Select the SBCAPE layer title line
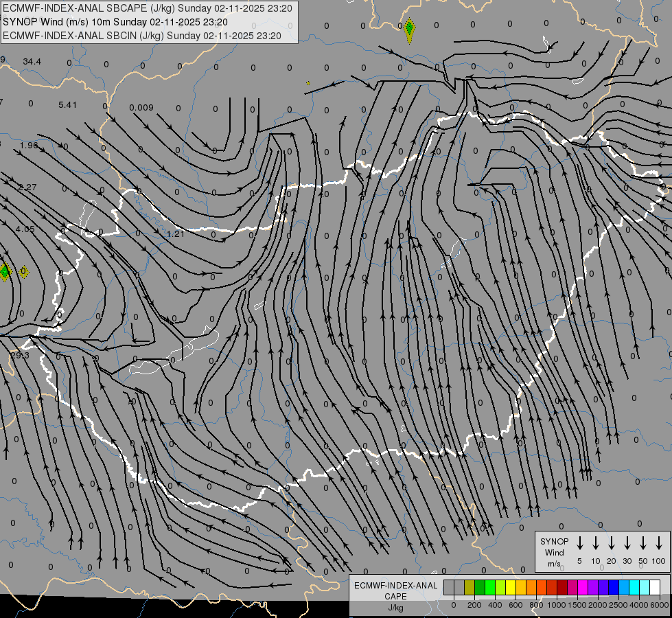 pyautogui.click(x=148, y=8)
